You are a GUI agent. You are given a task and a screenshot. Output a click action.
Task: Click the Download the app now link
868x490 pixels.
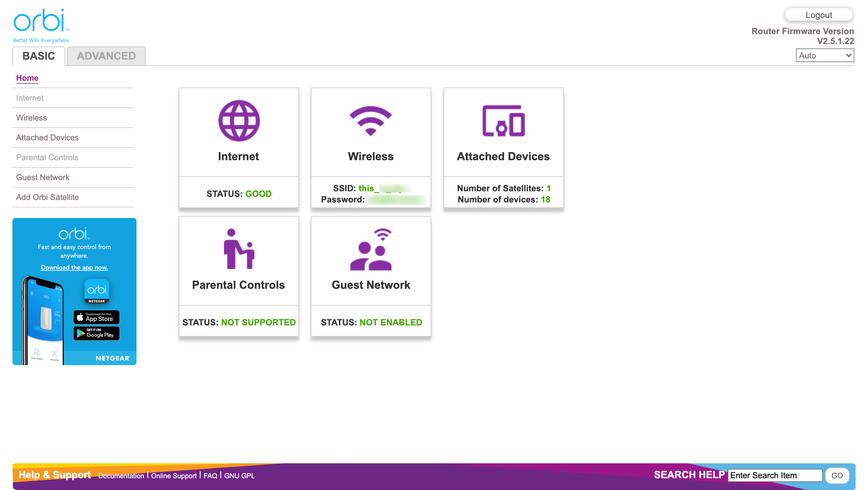74,267
